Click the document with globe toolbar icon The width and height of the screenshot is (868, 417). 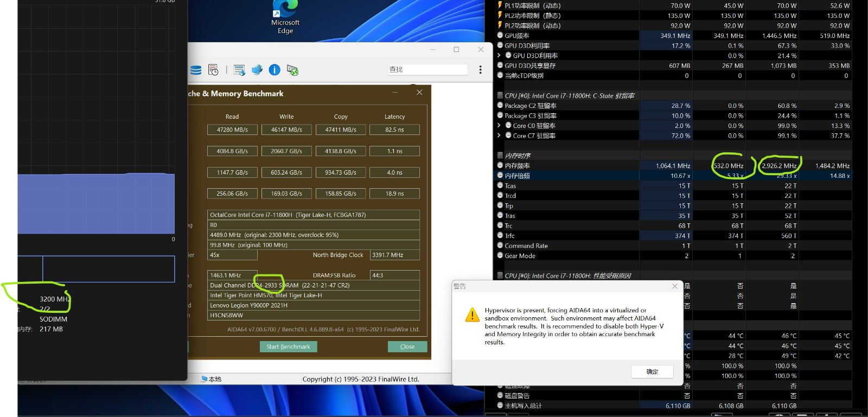[x=239, y=70]
